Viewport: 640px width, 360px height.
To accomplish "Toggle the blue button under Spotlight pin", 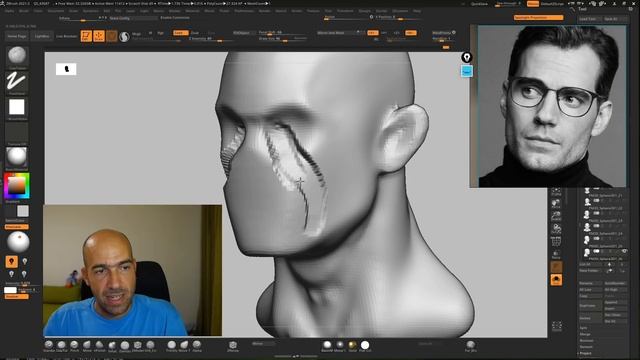I will tap(467, 71).
